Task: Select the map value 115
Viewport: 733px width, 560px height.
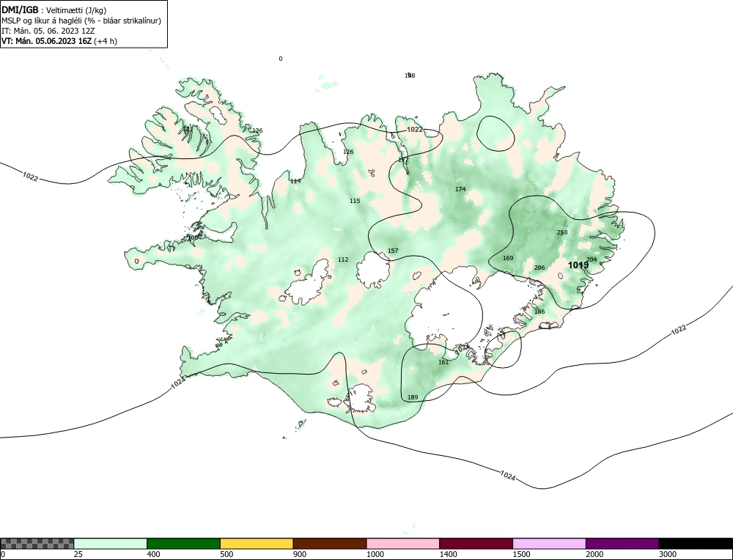Action: [x=355, y=201]
